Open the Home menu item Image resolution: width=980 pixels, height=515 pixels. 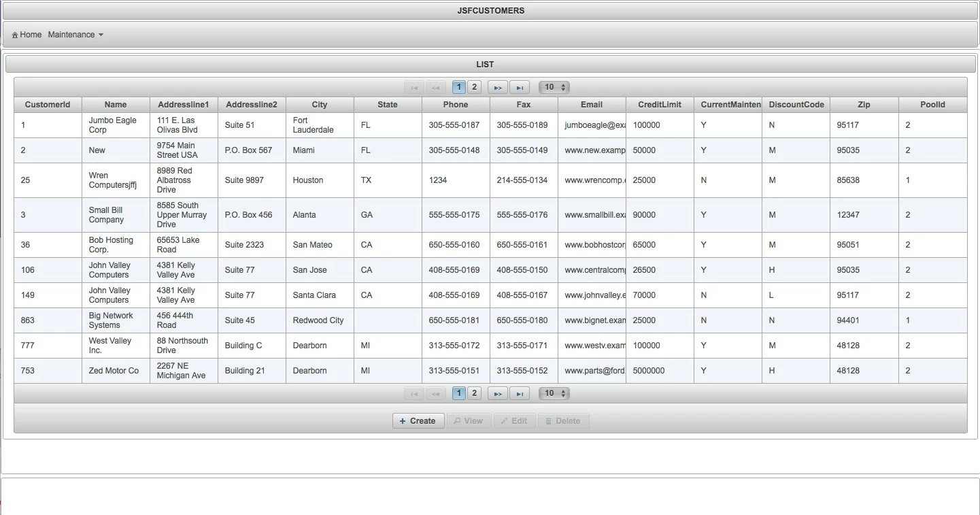point(27,35)
